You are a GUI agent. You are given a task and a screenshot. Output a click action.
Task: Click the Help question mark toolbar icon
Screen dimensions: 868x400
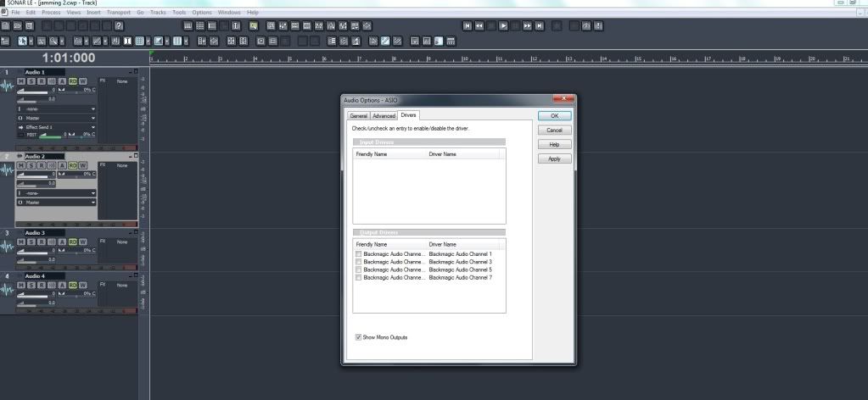click(119, 26)
